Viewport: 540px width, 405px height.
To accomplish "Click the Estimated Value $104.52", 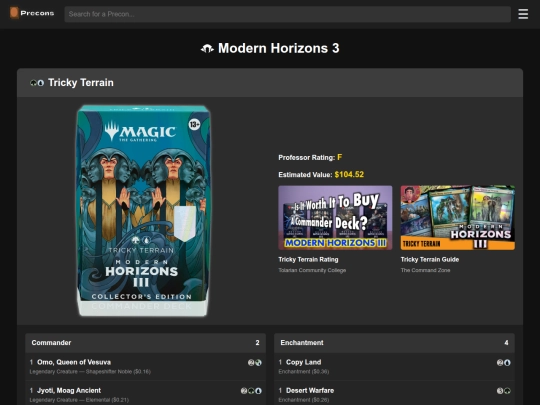I will click(x=349, y=175).
